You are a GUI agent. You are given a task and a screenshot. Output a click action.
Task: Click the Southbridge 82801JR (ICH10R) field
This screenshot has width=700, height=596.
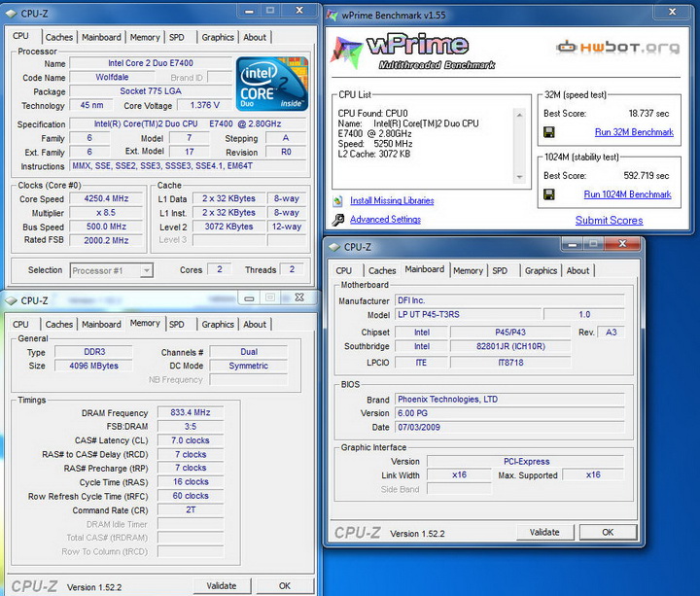click(510, 346)
